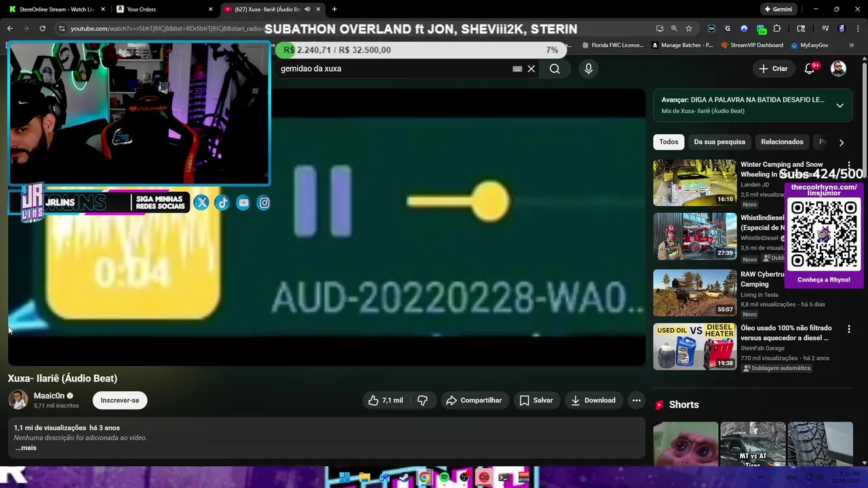Screen dimensions: 868x488
Task: Bookmark this page with the star icon
Action: click(689, 28)
